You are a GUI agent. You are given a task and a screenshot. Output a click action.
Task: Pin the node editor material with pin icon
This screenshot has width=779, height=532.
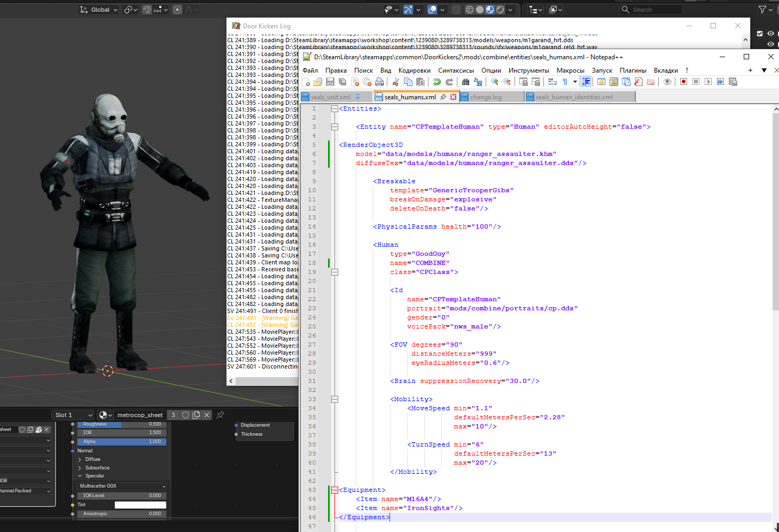220,415
